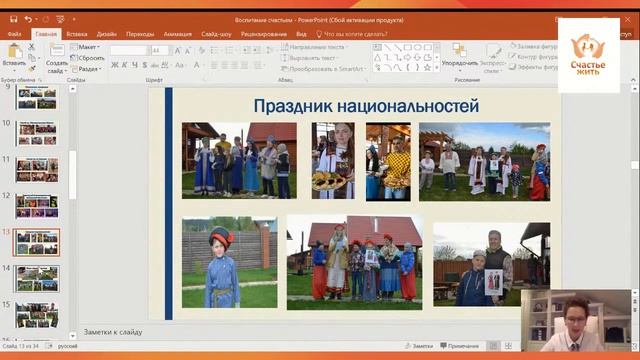Click the slide title 'Праздник национальностей'
The width and height of the screenshot is (640, 360).
[366, 106]
